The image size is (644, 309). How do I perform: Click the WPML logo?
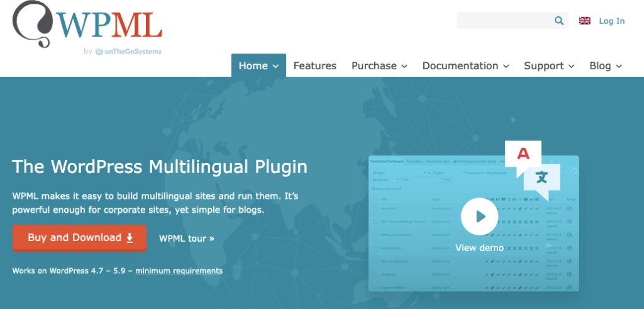pyautogui.click(x=87, y=25)
